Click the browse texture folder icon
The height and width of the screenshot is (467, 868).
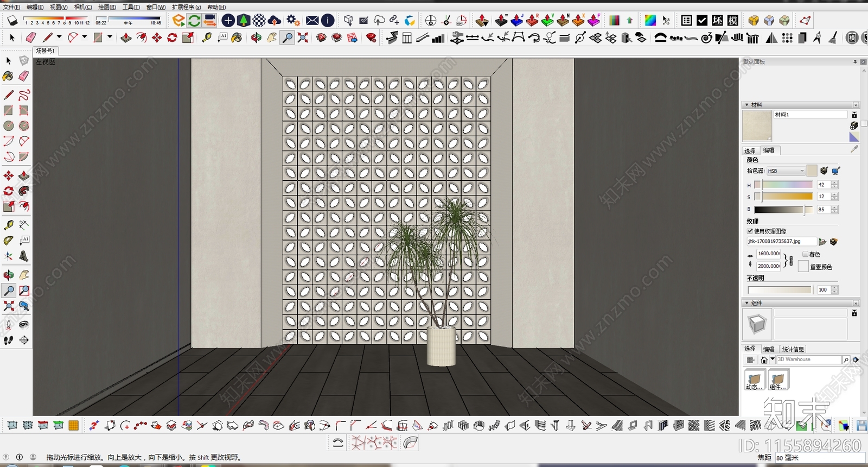(822, 242)
